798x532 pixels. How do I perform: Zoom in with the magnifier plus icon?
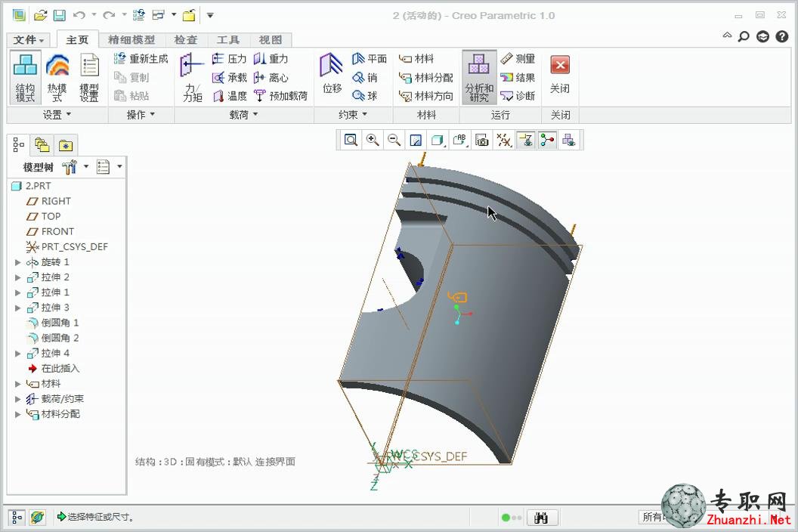pos(373,140)
